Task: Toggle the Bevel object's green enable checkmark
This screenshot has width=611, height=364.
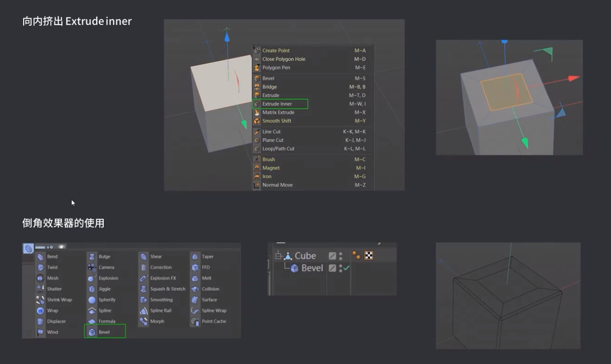Action: pyautogui.click(x=347, y=268)
